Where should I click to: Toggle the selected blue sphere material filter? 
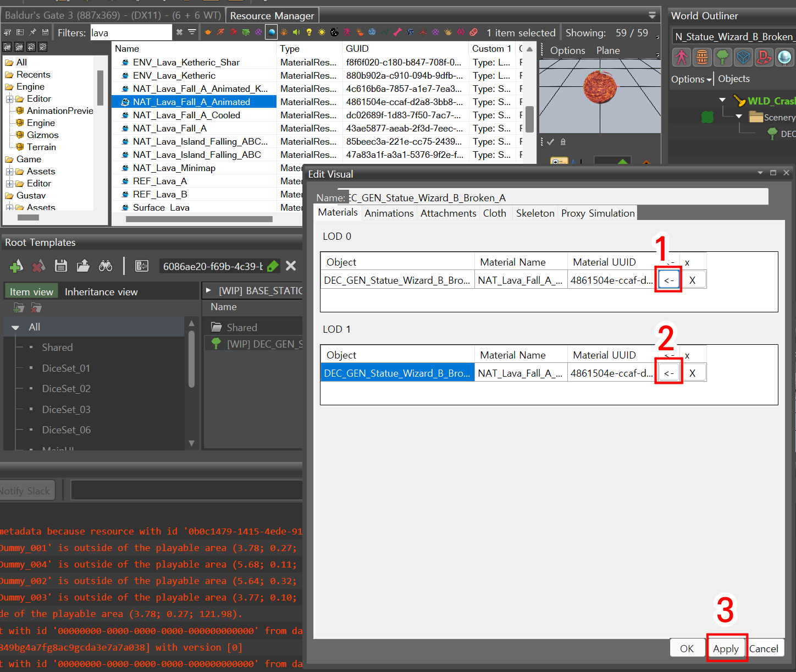coord(272,32)
